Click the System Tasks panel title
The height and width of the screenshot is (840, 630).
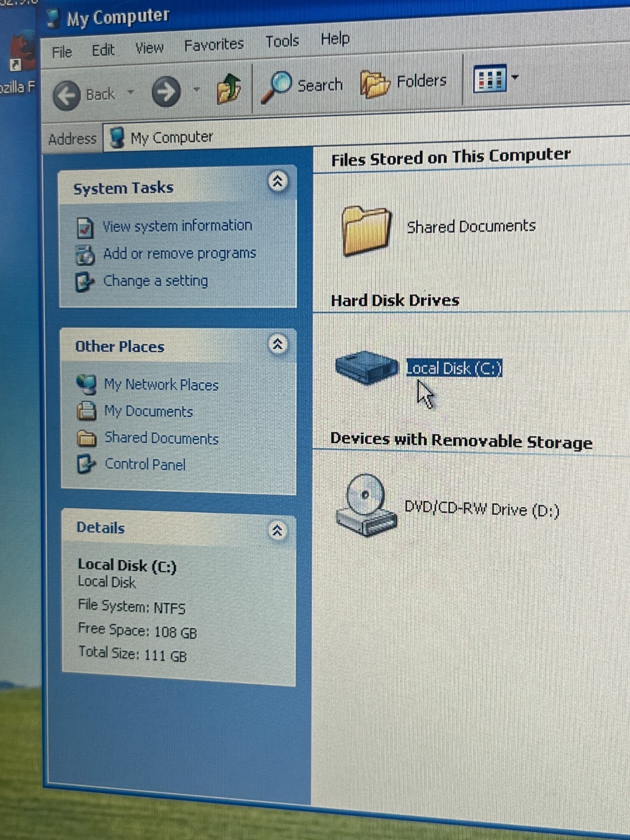123,188
